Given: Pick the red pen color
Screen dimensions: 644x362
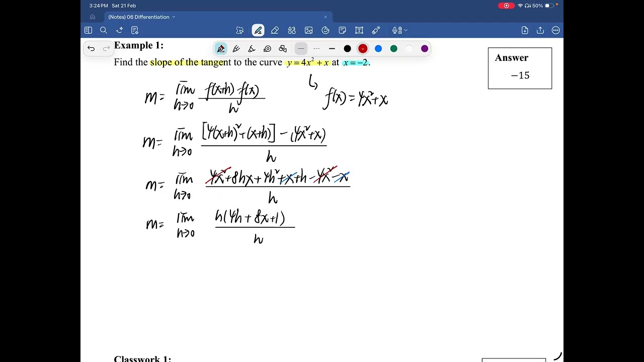Looking at the screenshot, I should (x=363, y=49).
